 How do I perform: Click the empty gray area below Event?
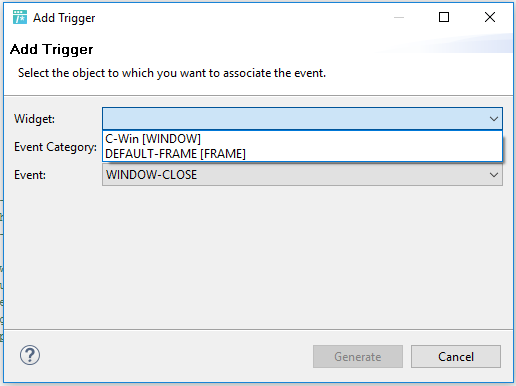click(x=258, y=257)
